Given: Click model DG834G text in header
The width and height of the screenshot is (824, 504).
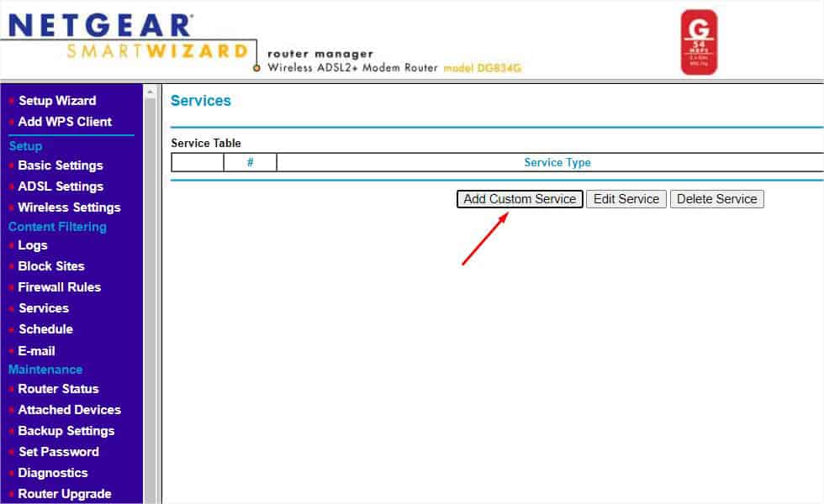Looking at the screenshot, I should pos(482,68).
